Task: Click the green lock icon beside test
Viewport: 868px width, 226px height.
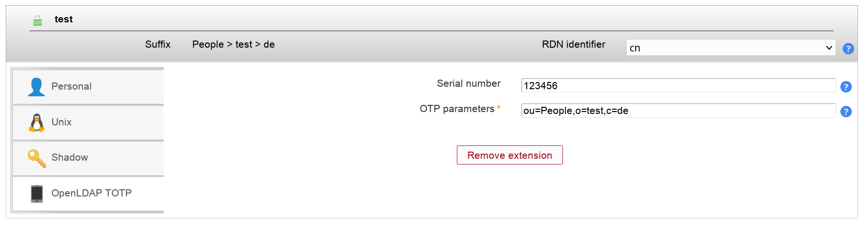Action: coord(38,21)
